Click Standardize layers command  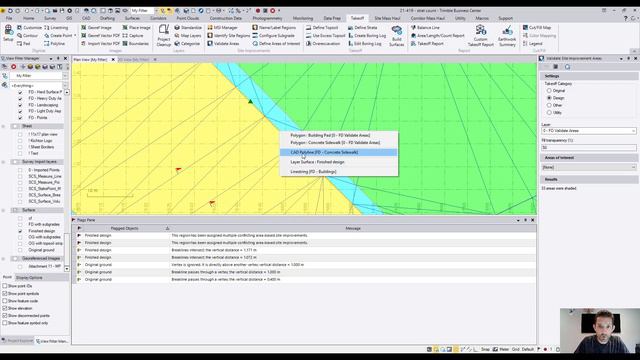coord(188,27)
